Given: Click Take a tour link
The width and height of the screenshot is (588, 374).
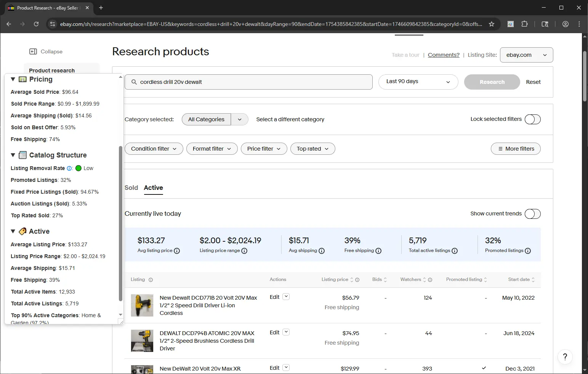Looking at the screenshot, I should coord(405,55).
